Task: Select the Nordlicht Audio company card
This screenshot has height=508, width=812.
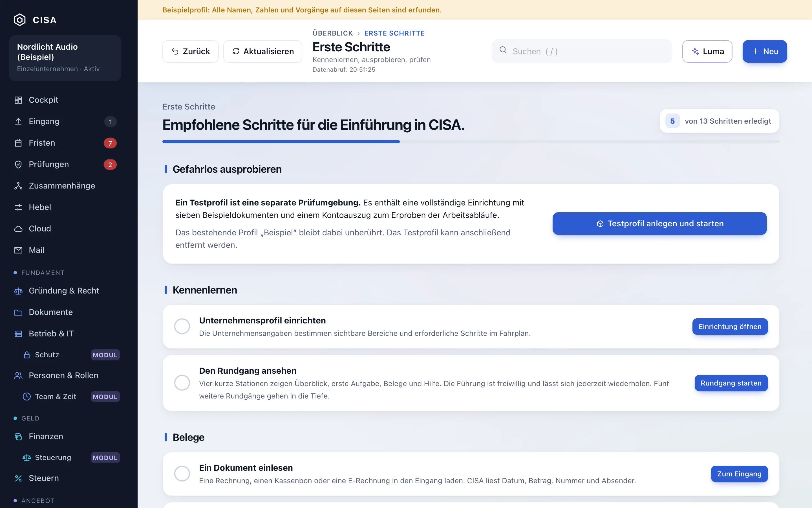Action: 65,58
